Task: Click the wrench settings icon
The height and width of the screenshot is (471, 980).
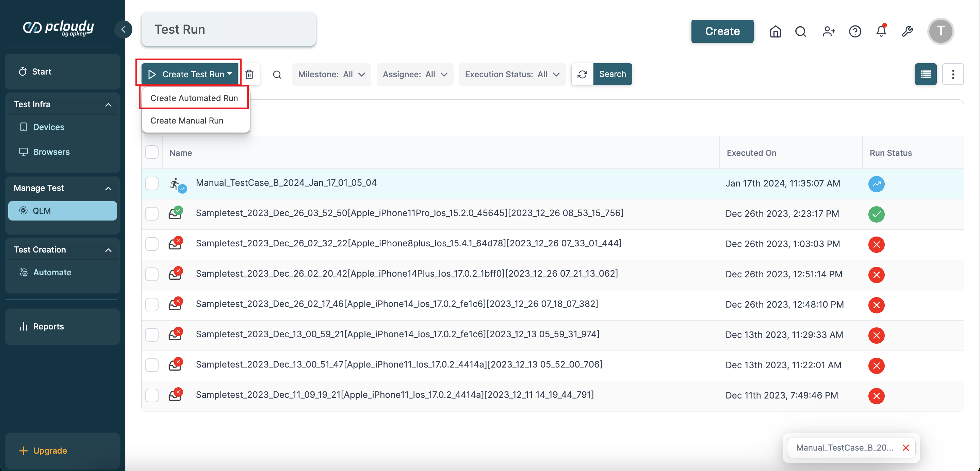Action: coord(908,31)
